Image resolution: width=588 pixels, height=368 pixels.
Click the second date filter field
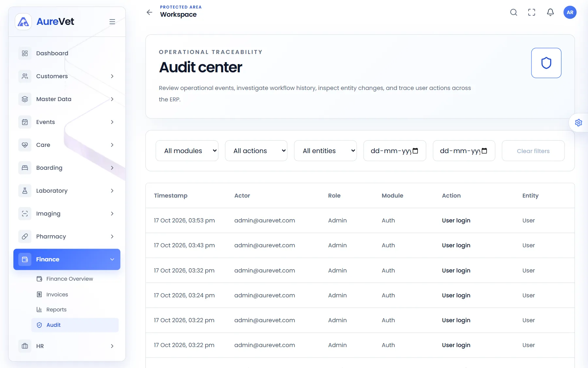pos(464,151)
